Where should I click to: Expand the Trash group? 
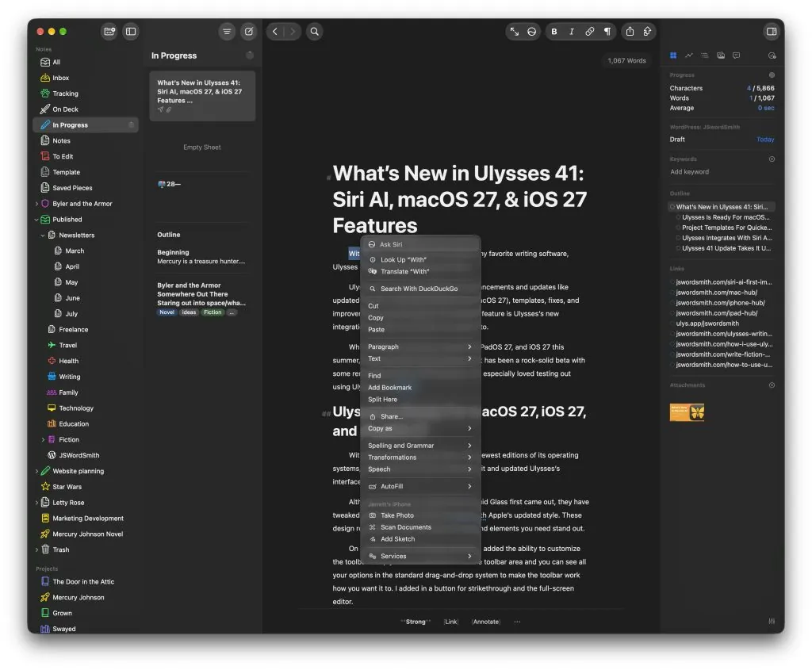pos(36,550)
